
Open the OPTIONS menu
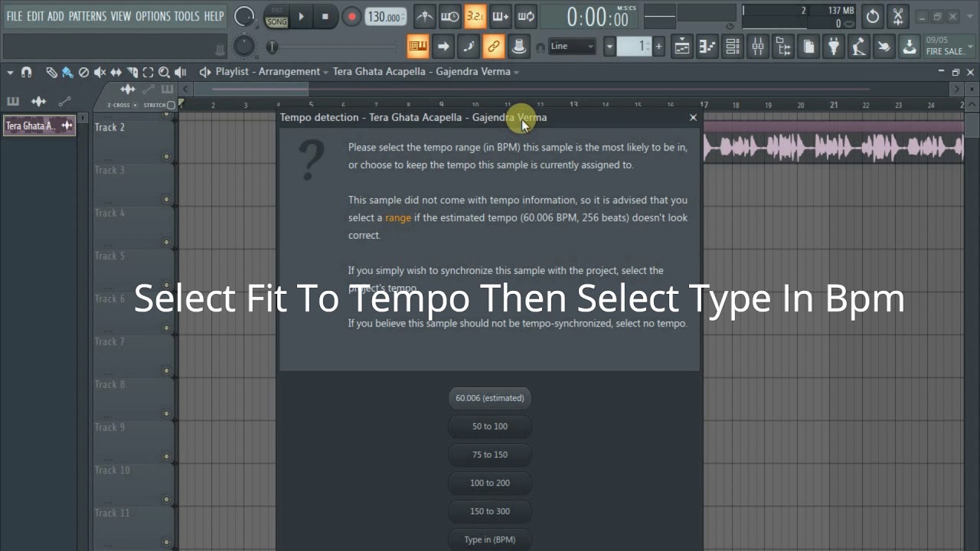153,16
